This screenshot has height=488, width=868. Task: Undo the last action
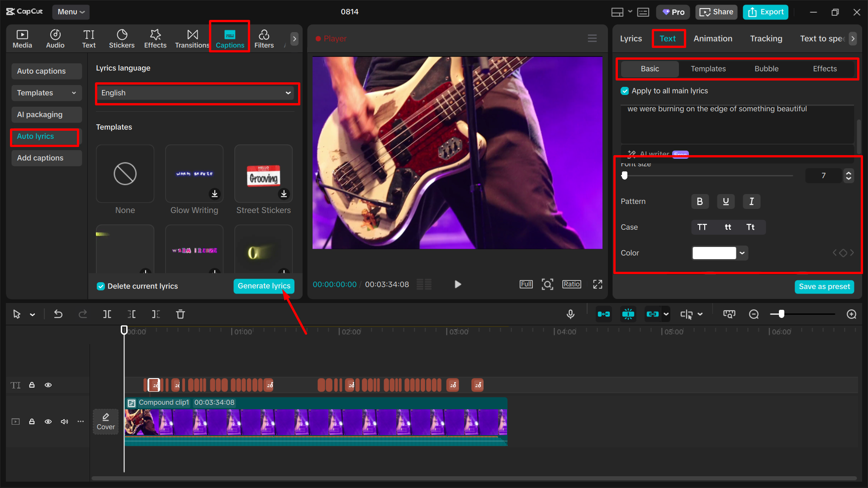click(58, 314)
